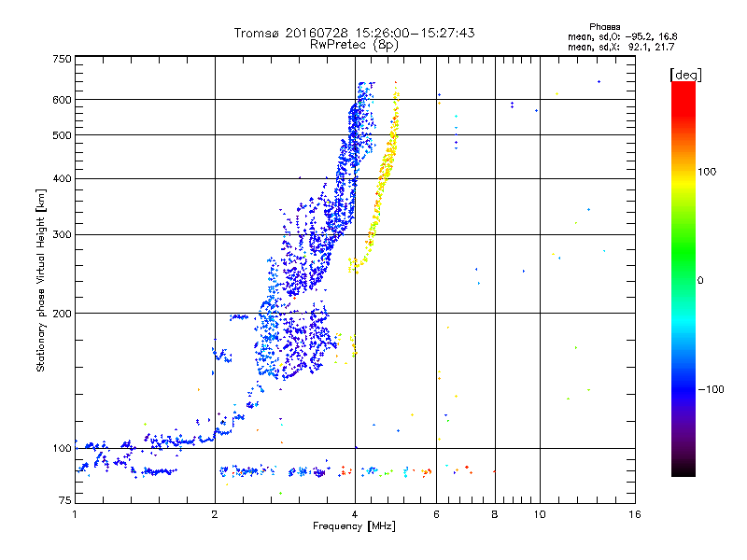Click the y-axis '500' tick label
The image size is (747, 560).
coord(62,135)
